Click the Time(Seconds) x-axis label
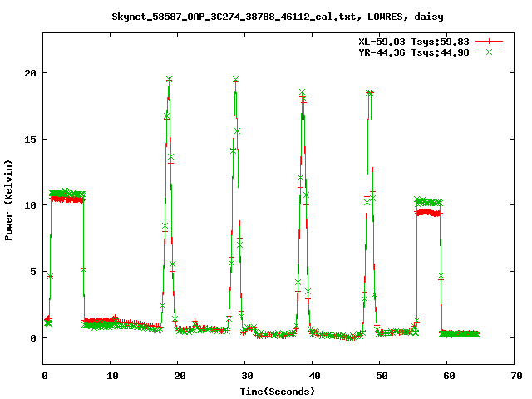532x399 pixels. pyautogui.click(x=278, y=392)
